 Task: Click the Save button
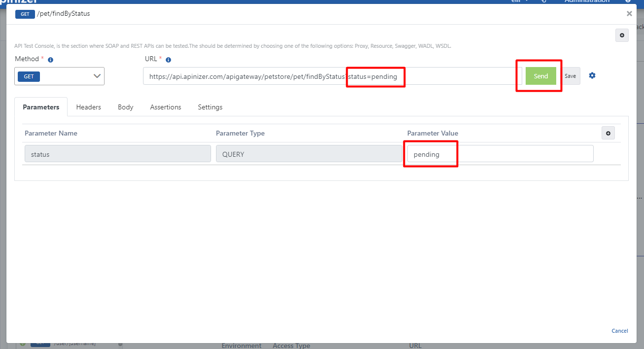click(571, 76)
